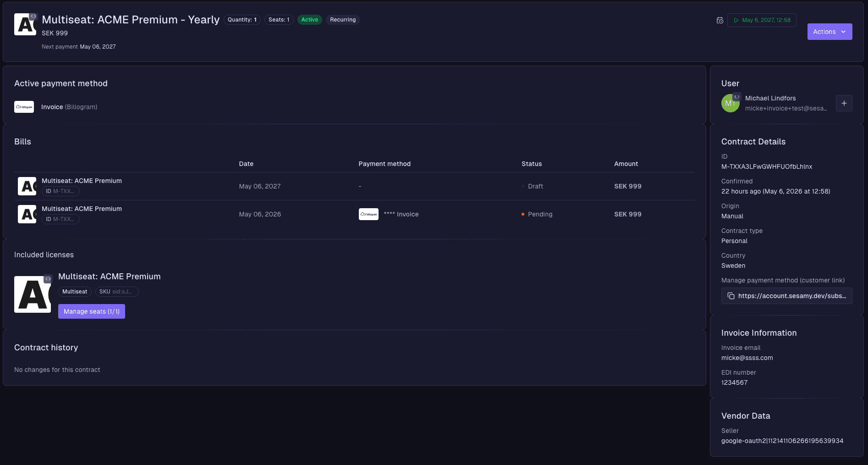Click the Invoice (Billogram) payment method label
The width and height of the screenshot is (868, 465).
69,107
